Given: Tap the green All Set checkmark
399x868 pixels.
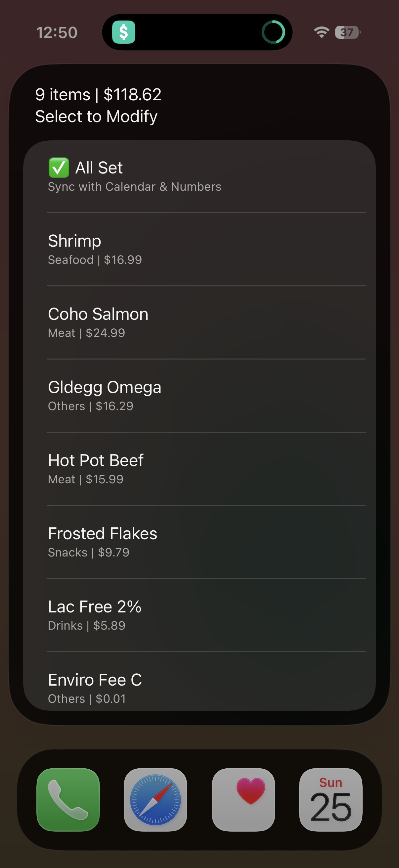Looking at the screenshot, I should point(59,168).
